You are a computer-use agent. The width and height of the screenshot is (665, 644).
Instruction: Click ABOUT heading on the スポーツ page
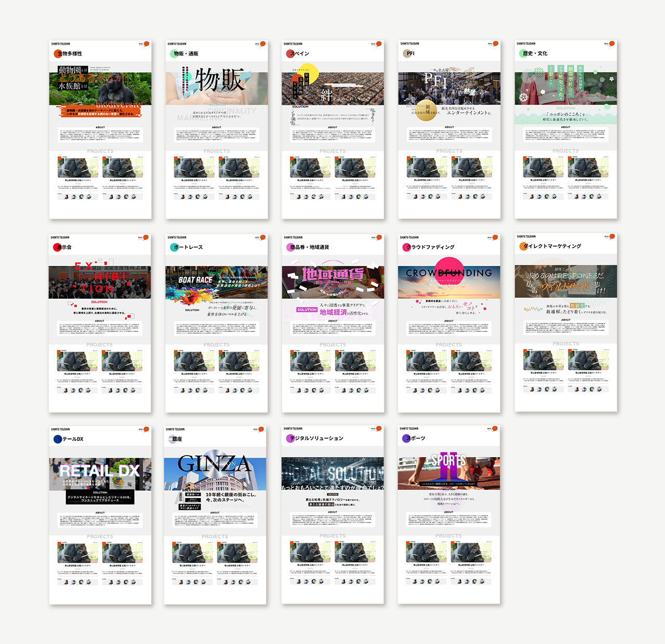449,512
